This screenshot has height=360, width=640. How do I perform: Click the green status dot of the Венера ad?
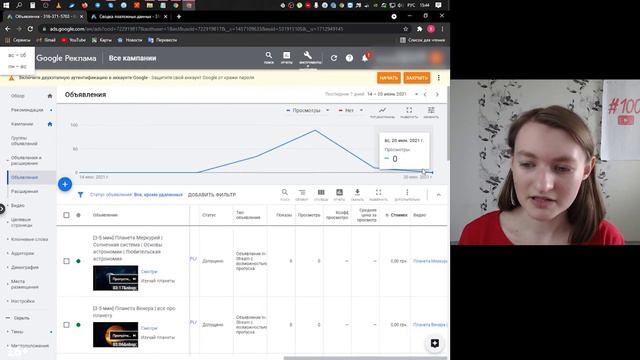click(78, 325)
